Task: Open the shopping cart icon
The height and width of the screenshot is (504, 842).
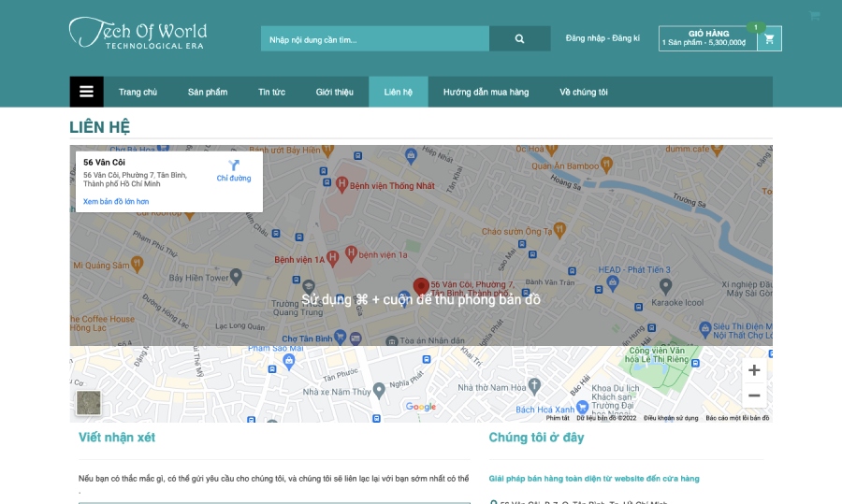Action: [x=770, y=38]
